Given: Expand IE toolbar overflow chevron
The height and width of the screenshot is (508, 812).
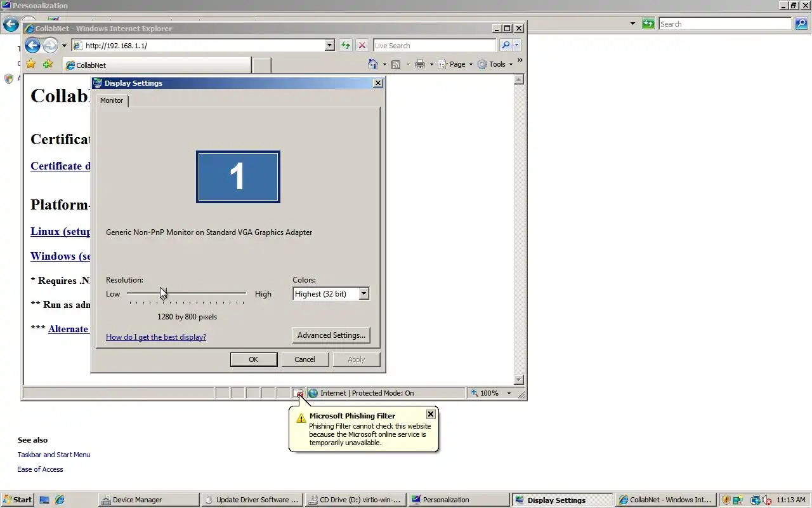Looking at the screenshot, I should (x=520, y=61).
